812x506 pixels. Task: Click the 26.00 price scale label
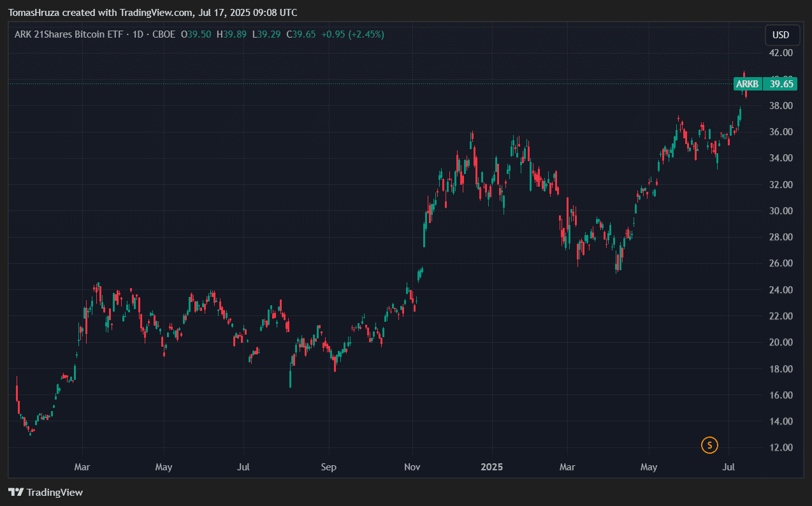(x=781, y=263)
